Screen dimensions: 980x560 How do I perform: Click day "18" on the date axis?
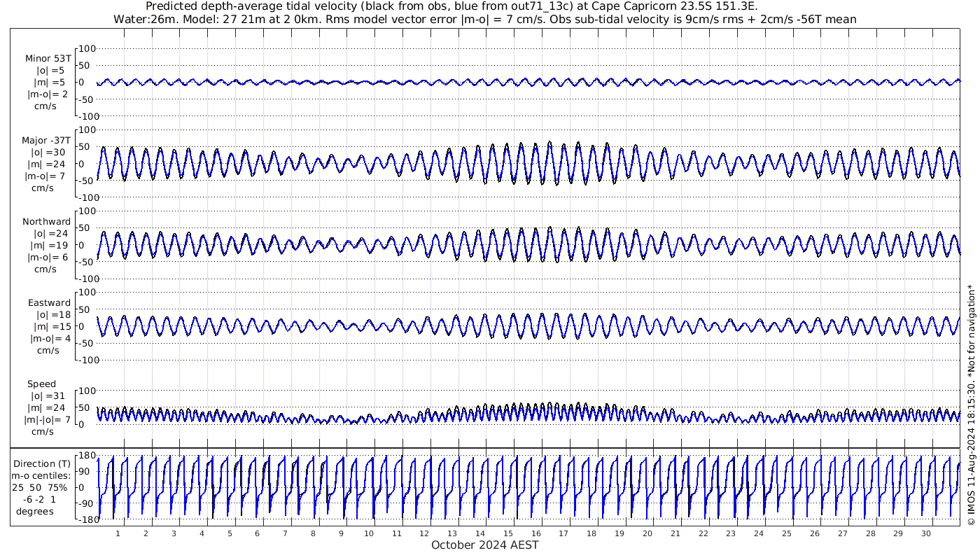coord(591,533)
